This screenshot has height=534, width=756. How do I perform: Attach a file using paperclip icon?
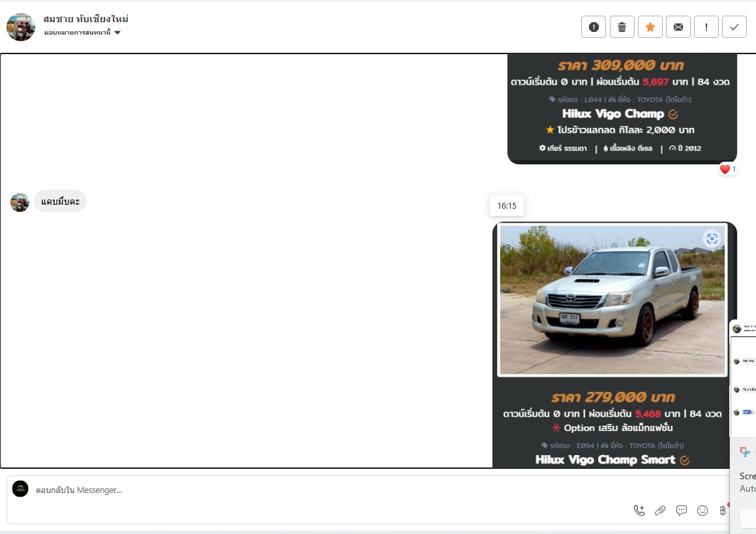660,511
